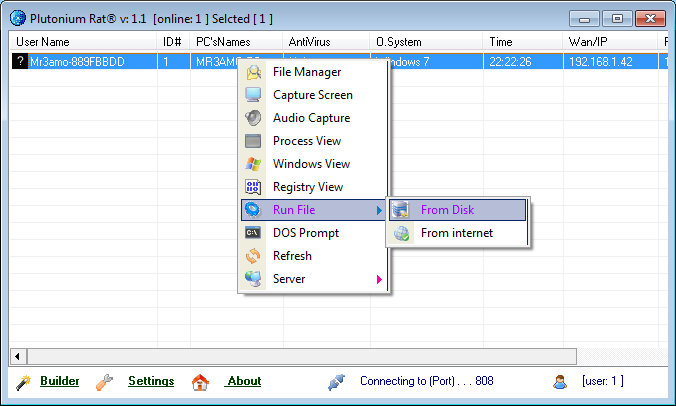
Task: Click the Plutonium Rat globe title icon
Action: point(18,19)
